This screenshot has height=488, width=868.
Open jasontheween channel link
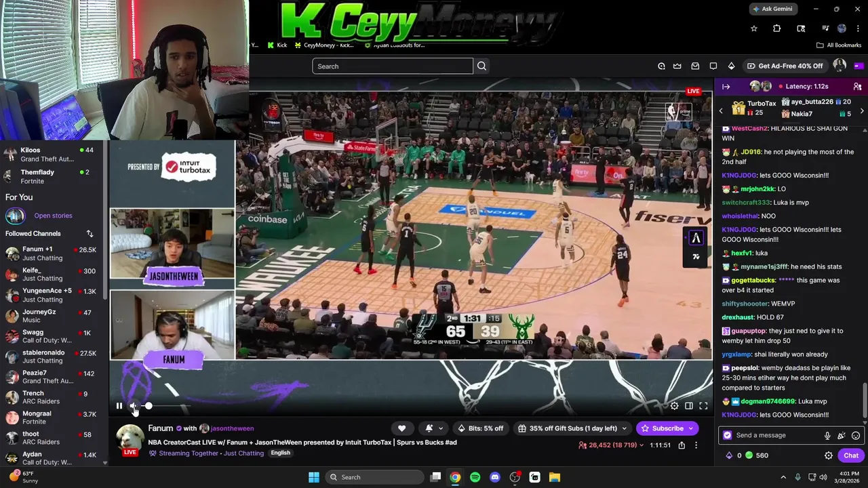pyautogui.click(x=232, y=428)
